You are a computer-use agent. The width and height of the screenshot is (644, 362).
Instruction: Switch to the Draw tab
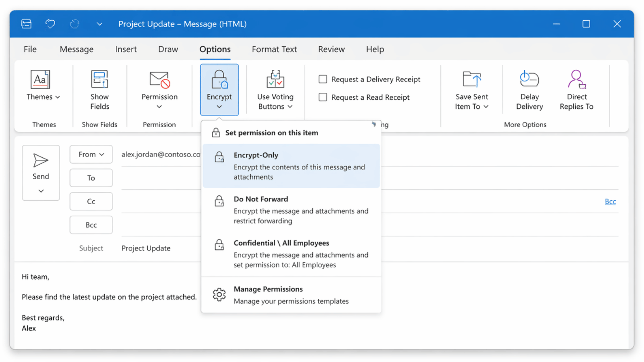[x=168, y=49]
